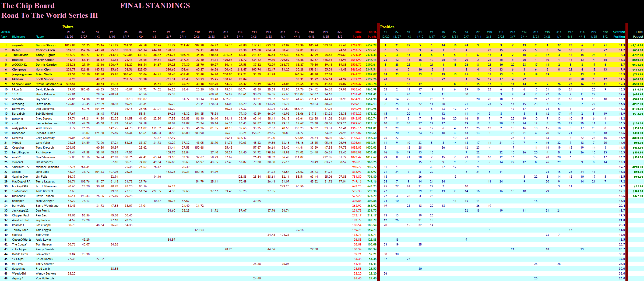Screen dimensions: 644x281
Task: Click the payout '$1,516.80'
Action: click(x=637, y=45)
